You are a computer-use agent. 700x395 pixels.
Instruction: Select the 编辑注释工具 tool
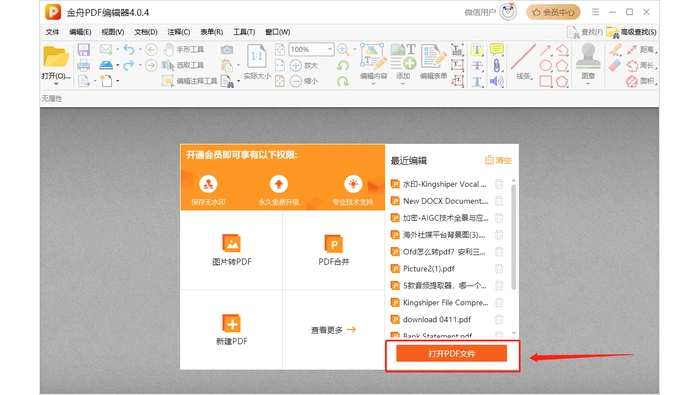(x=190, y=81)
